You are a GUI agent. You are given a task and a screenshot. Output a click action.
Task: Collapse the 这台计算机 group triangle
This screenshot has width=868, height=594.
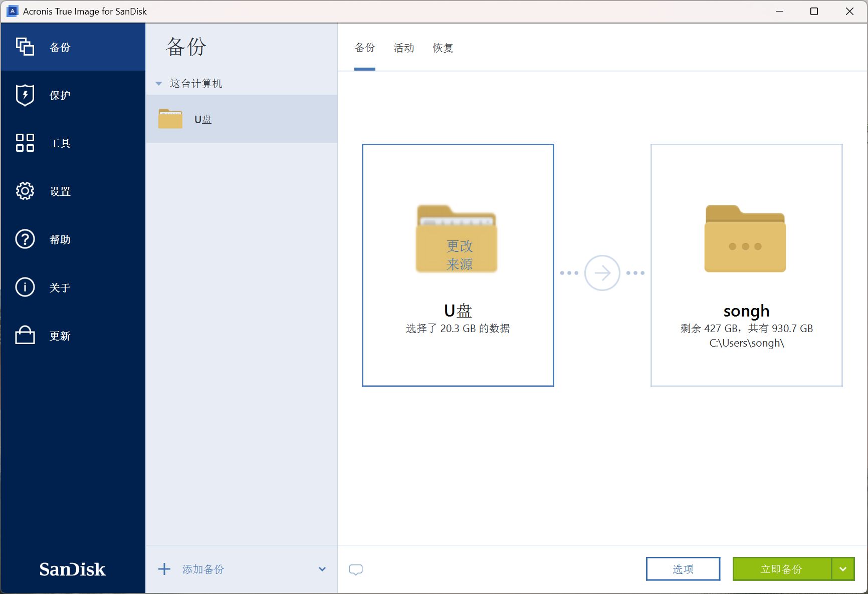tap(159, 84)
